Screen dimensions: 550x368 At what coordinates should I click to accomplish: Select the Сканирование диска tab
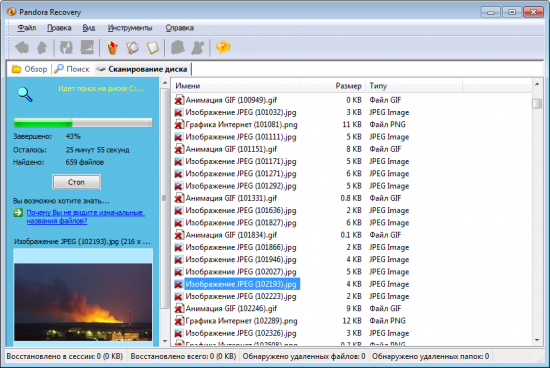(x=142, y=69)
